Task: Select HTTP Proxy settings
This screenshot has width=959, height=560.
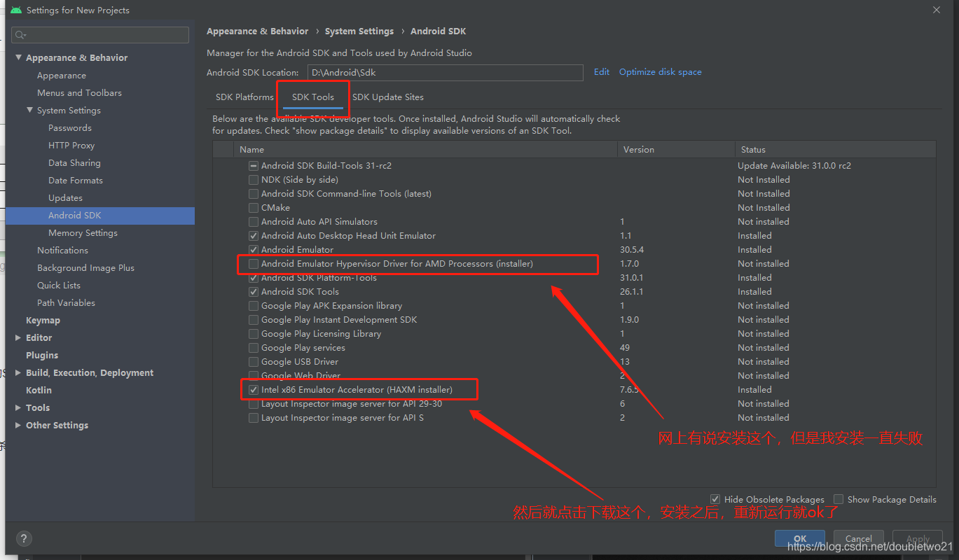Action: click(x=71, y=146)
